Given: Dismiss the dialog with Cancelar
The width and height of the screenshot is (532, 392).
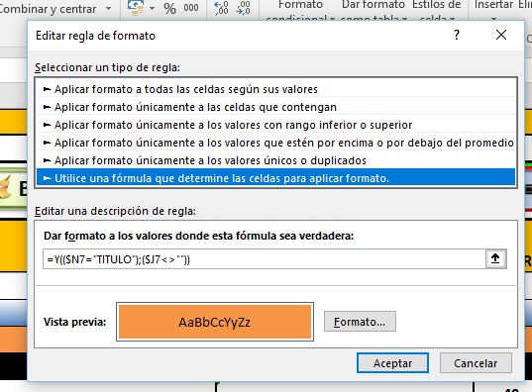Looking at the screenshot, I should [476, 363].
